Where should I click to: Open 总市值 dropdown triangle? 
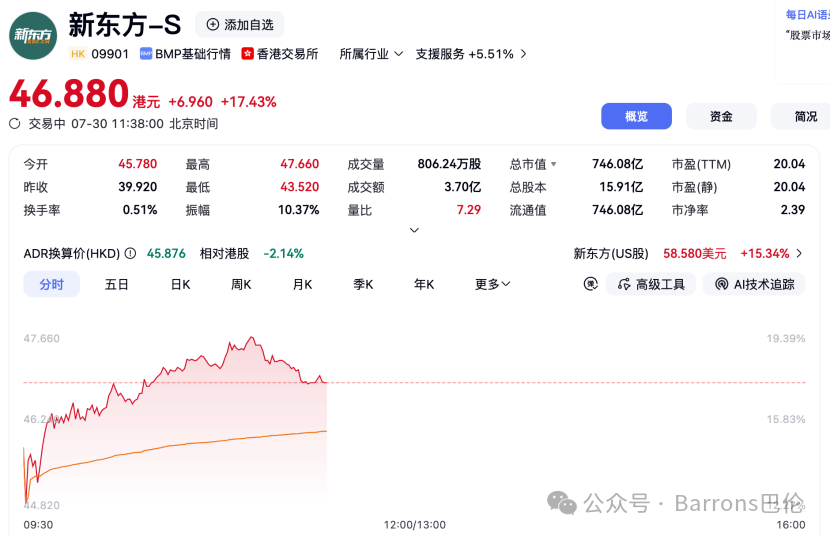tap(554, 164)
